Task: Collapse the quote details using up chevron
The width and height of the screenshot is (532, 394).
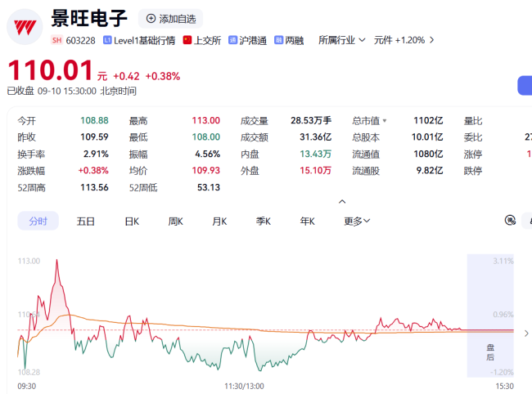Action: [342, 202]
